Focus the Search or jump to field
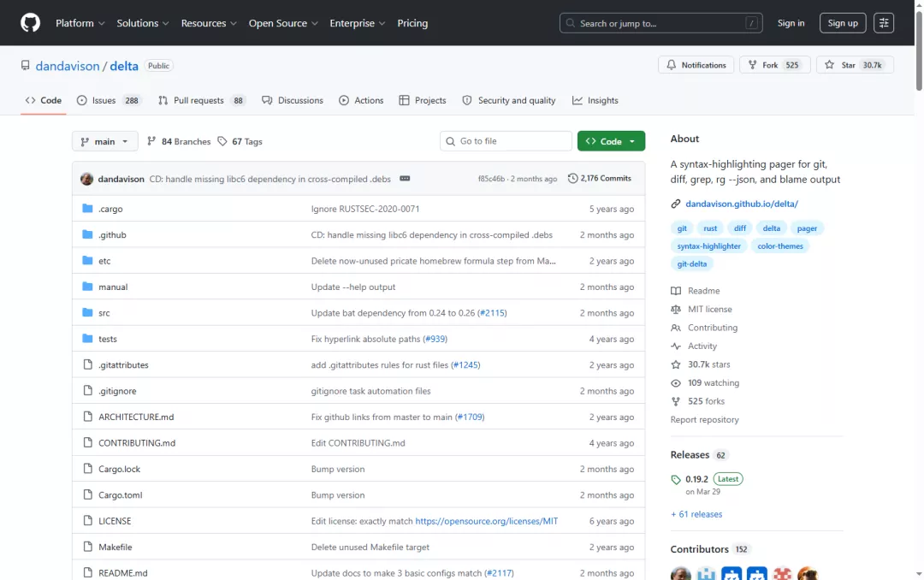 click(660, 23)
